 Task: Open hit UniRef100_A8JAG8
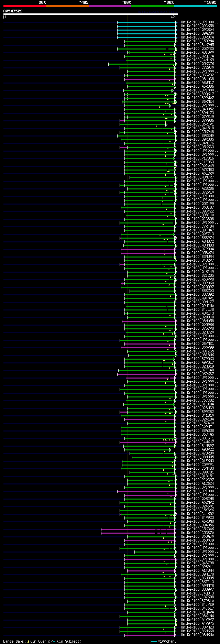point(197,79)
